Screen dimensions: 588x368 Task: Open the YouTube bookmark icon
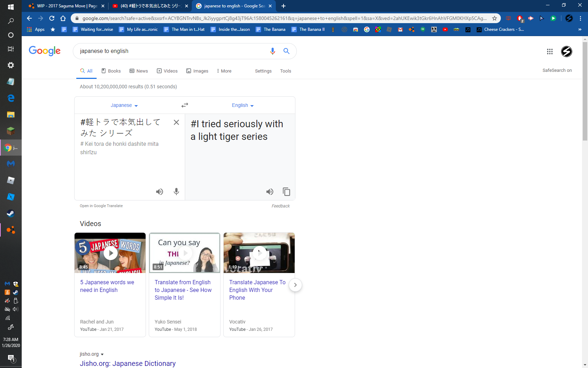445,29
